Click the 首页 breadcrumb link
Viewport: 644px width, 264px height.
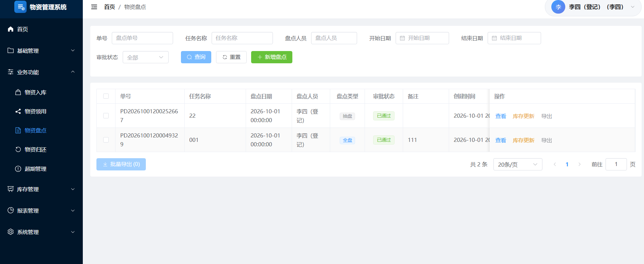coord(109,7)
